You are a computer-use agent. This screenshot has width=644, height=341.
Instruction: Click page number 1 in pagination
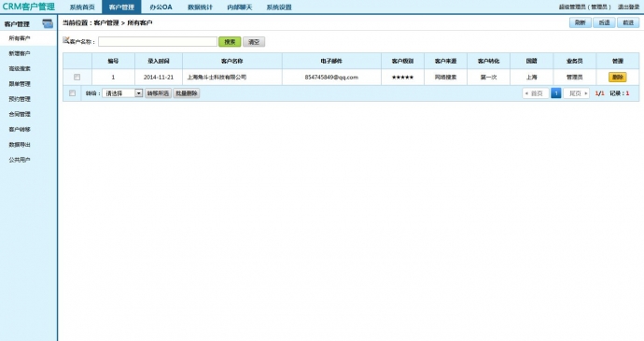[x=555, y=93]
